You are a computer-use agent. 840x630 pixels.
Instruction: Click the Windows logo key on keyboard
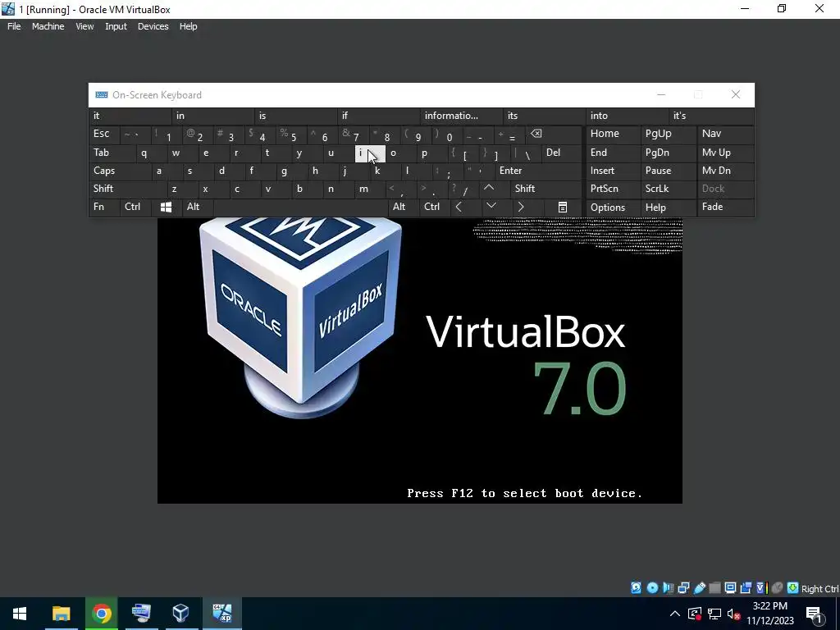point(166,207)
